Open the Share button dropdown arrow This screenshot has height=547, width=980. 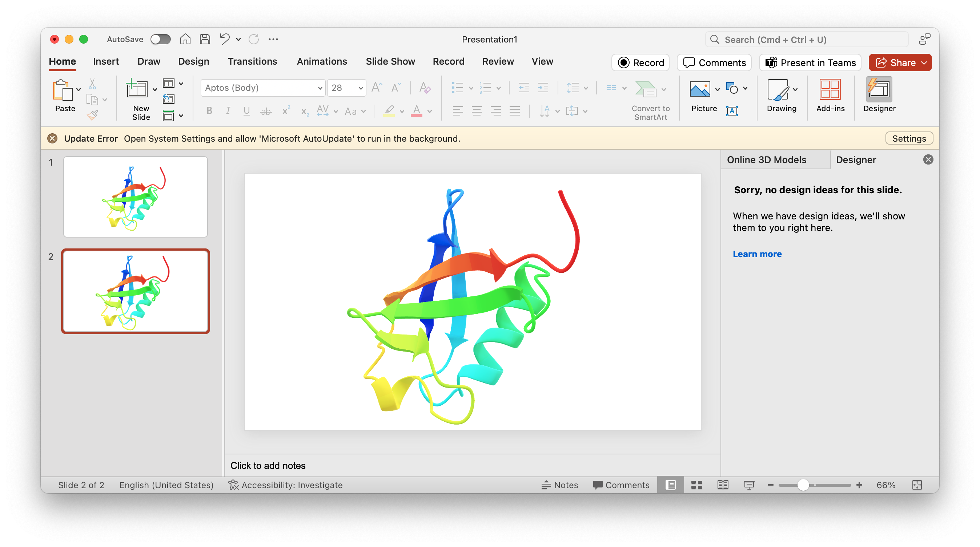click(924, 63)
